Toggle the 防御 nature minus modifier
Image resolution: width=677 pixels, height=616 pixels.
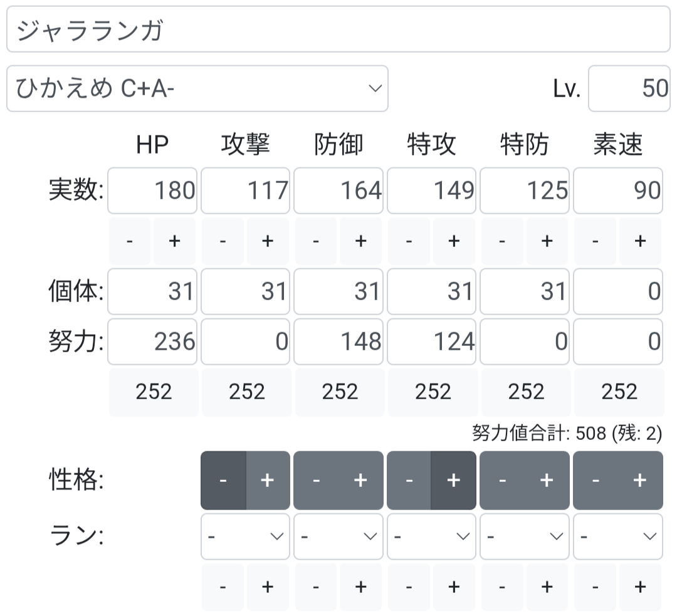[x=316, y=481]
